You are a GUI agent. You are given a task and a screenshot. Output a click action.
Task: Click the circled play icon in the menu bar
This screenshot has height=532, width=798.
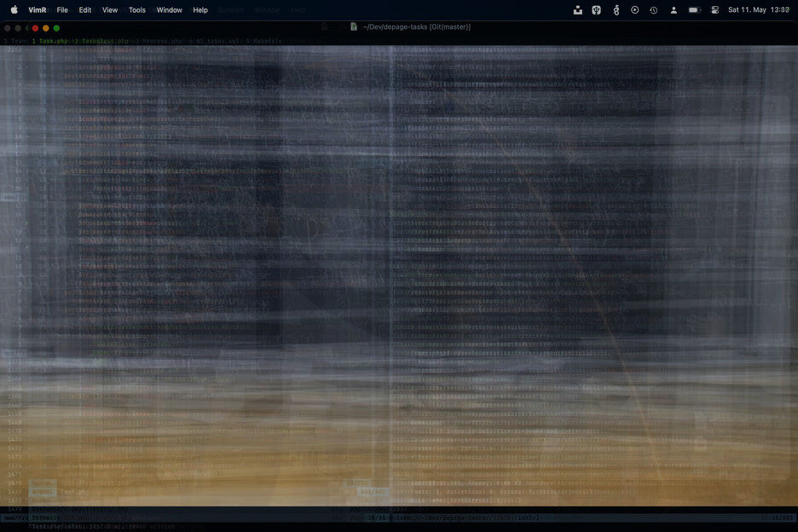(634, 9)
